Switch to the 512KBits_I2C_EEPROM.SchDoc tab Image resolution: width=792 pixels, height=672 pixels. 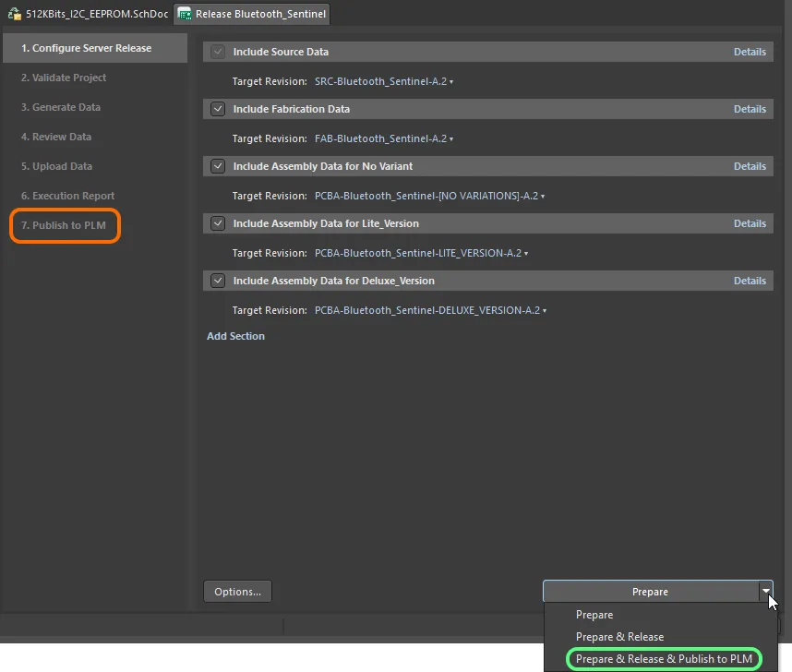coord(88,14)
